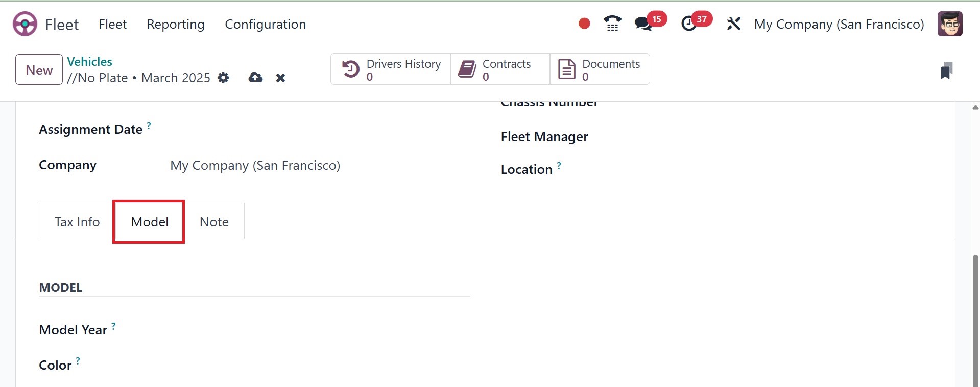Open the debug tools wrench icon
Image resolution: width=980 pixels, height=387 pixels.
pyautogui.click(x=733, y=24)
